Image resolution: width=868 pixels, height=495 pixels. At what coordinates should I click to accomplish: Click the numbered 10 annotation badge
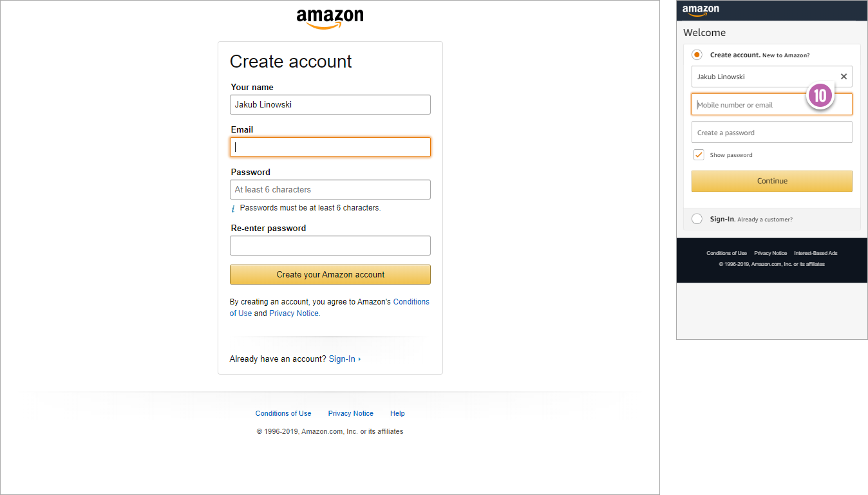[x=820, y=95]
